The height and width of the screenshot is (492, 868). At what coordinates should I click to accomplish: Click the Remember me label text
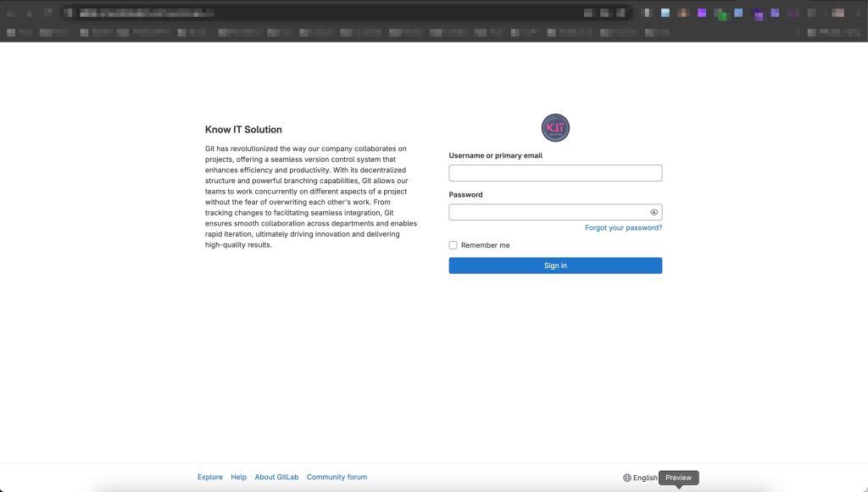click(485, 245)
